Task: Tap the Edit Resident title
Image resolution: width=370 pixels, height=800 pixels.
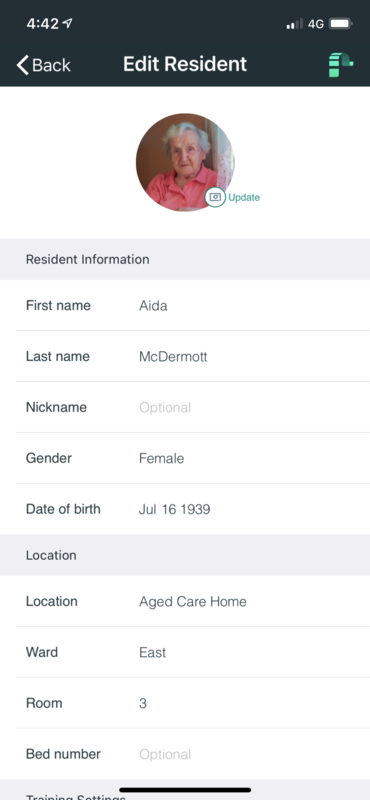Action: (185, 64)
